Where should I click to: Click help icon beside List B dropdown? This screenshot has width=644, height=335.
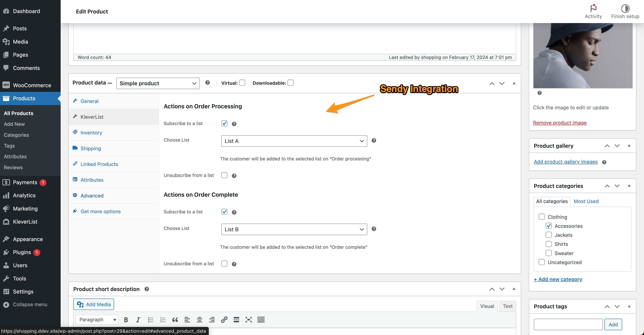[x=374, y=229]
